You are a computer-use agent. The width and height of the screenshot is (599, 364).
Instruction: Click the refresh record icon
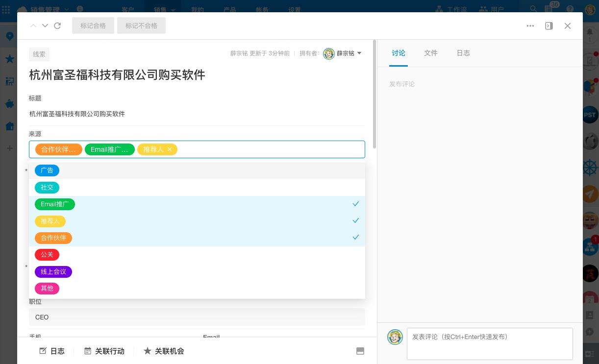point(57,26)
